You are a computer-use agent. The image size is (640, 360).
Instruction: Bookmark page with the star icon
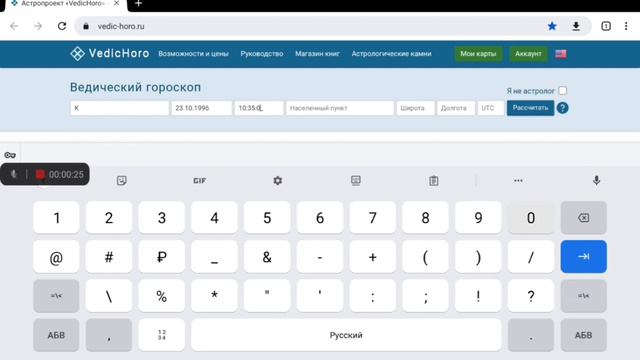pyautogui.click(x=552, y=26)
